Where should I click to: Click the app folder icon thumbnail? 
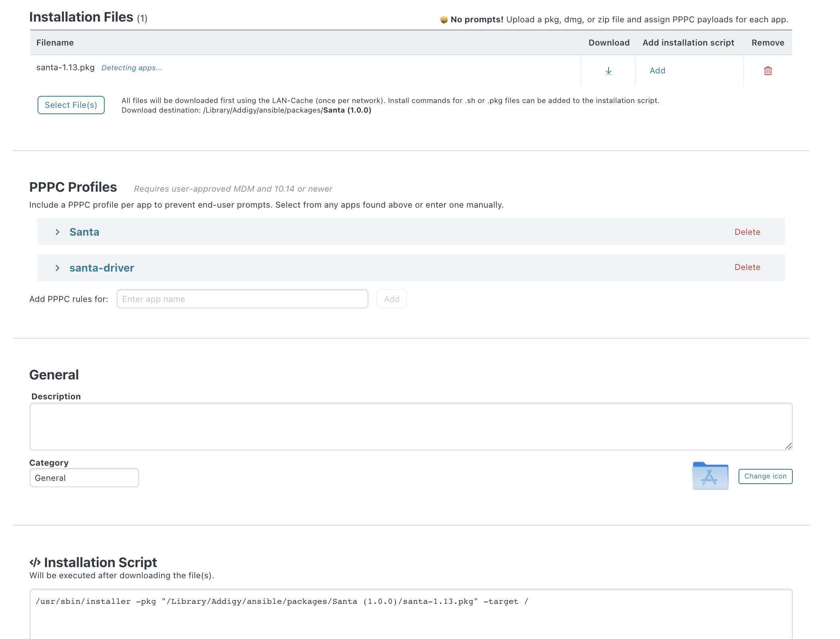coord(710,476)
